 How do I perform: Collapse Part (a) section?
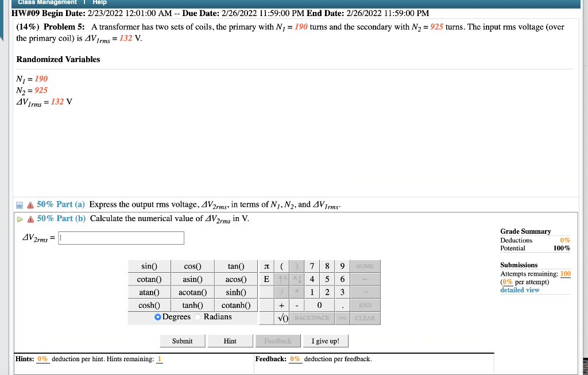(21, 204)
